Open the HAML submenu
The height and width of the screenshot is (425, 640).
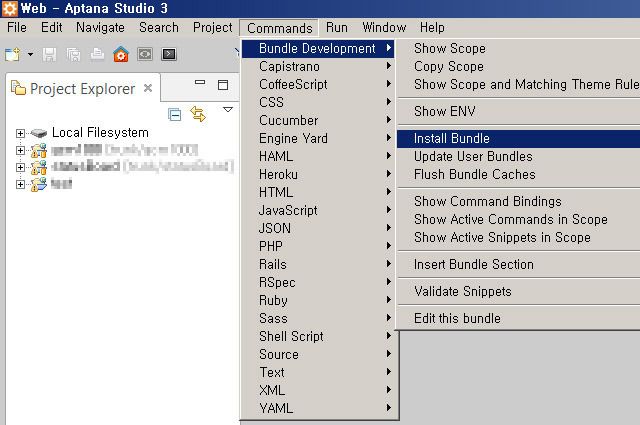click(318, 156)
